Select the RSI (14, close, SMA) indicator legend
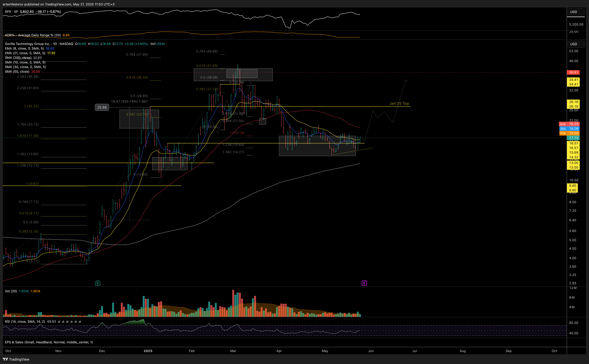Image resolution: width=589 pixels, height=364 pixels. [25, 322]
